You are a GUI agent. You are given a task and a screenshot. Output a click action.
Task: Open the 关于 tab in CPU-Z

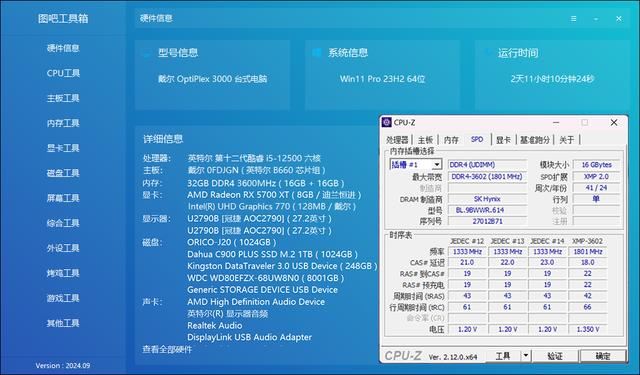(567, 140)
